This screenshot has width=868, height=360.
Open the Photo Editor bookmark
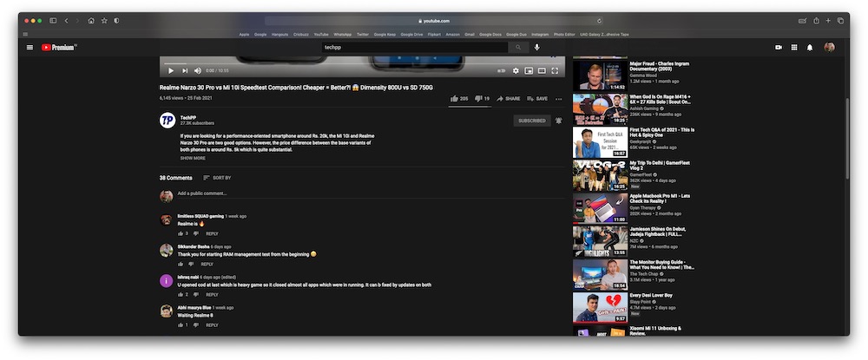tap(564, 35)
